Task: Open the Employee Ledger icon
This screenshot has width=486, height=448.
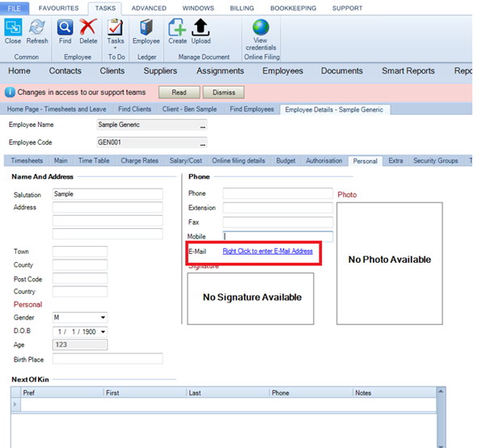Action: (x=146, y=27)
